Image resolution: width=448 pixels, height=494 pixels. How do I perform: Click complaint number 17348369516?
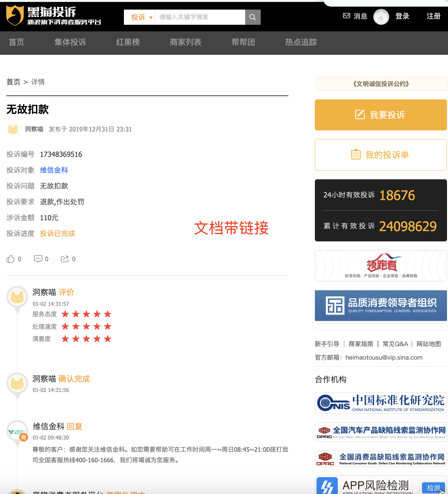pos(61,154)
